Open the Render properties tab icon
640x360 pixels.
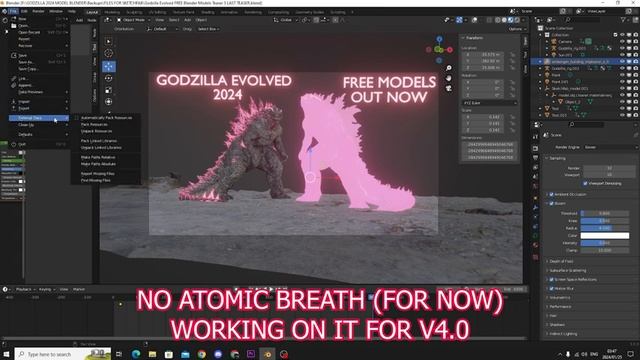[536, 148]
